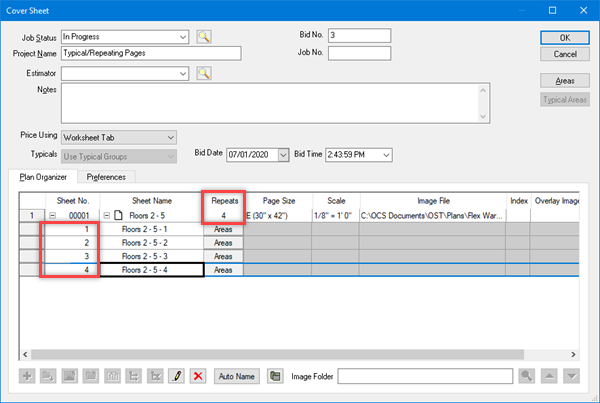Click the move down arrow button
Screen dimensions: 600x403
(x=571, y=376)
